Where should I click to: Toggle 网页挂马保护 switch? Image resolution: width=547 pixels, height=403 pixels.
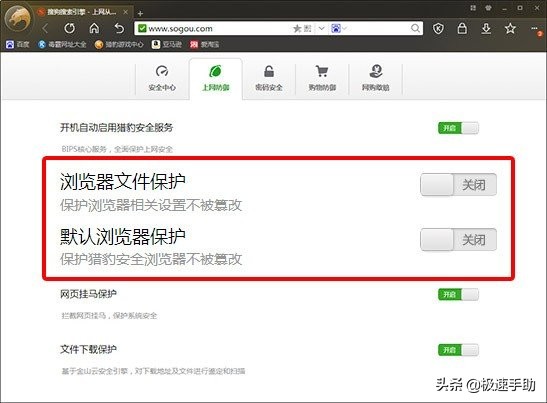[458, 294]
